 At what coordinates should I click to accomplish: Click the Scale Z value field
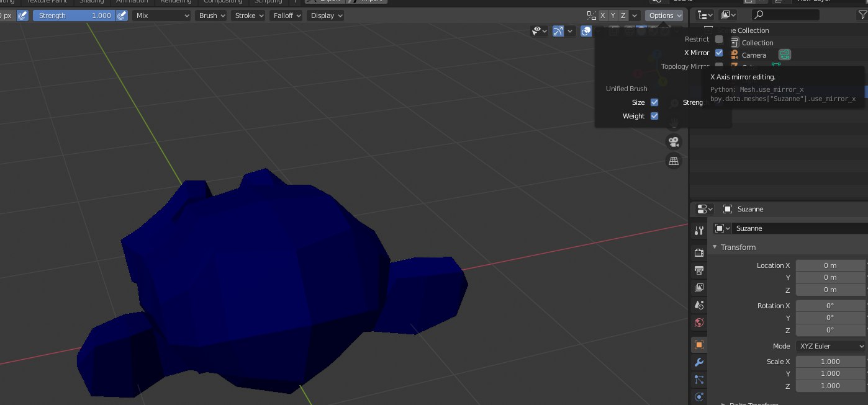pos(830,386)
